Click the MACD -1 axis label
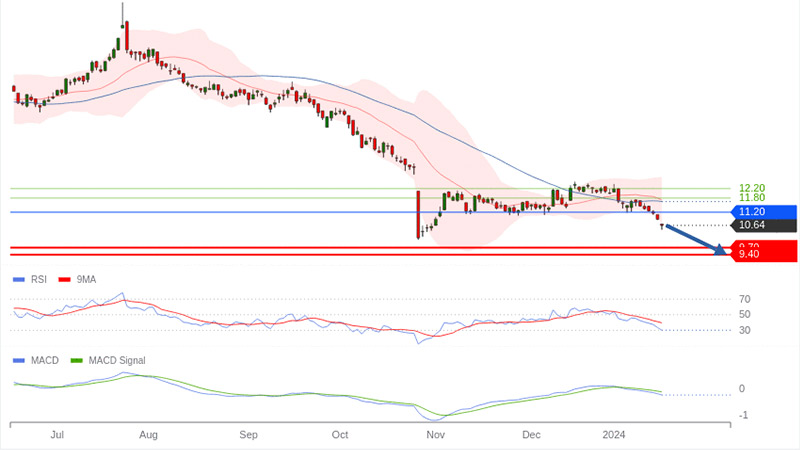Image resolution: width=800 pixels, height=450 pixels. pos(743,415)
